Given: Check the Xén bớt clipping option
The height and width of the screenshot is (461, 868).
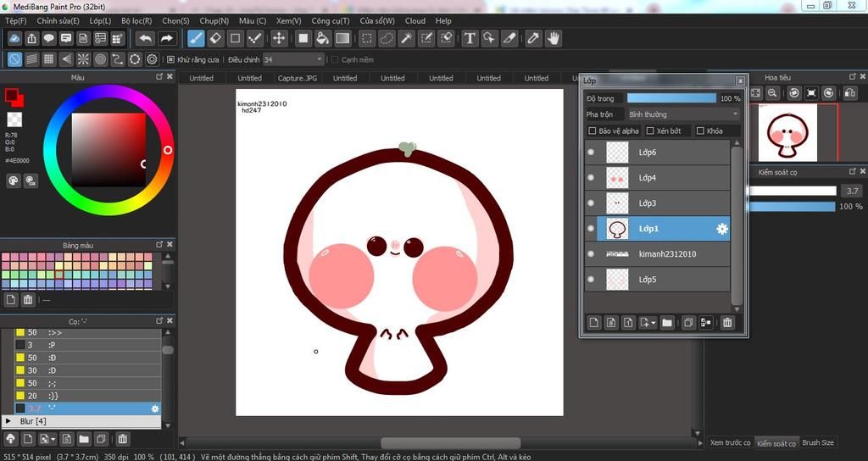Looking at the screenshot, I should tap(650, 131).
